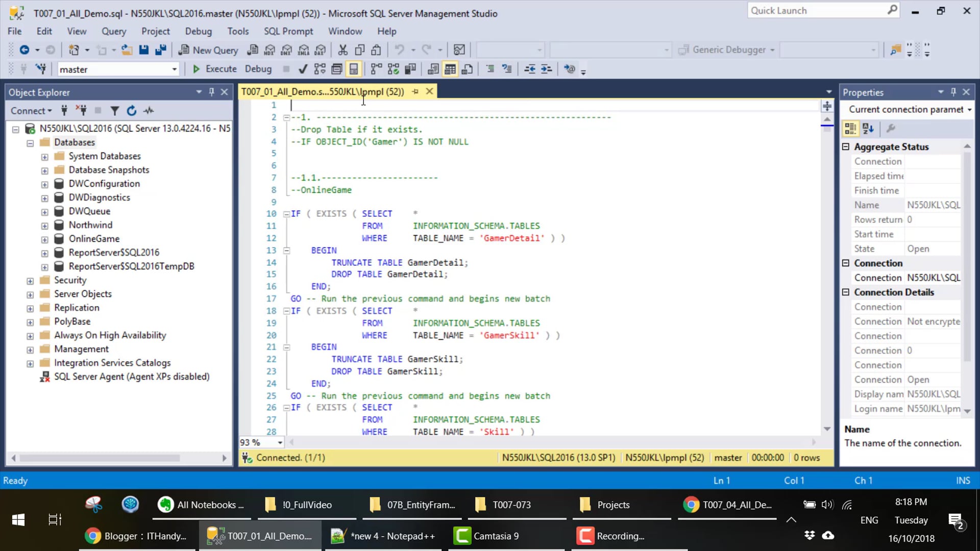The image size is (980, 551).
Task: Open the master database dropdown
Action: pos(174,69)
